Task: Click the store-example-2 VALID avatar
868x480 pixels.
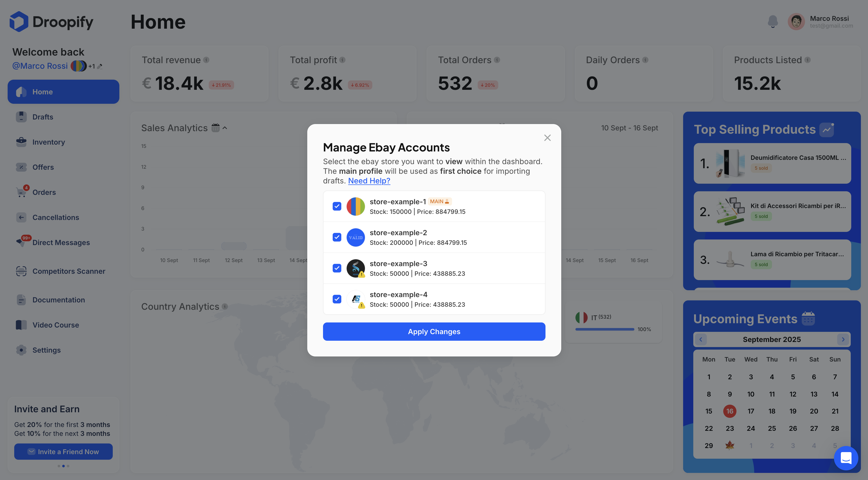Action: [356, 237]
